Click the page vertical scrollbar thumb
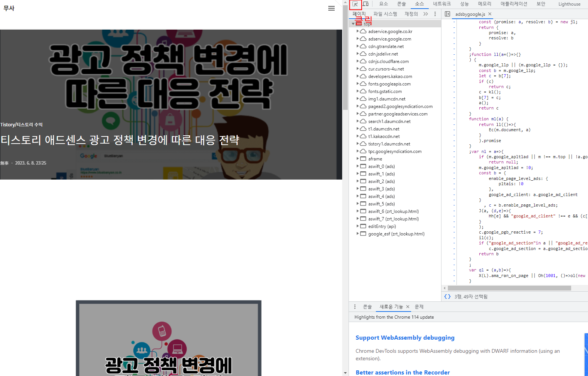This screenshot has width=588, height=376. 345,57
